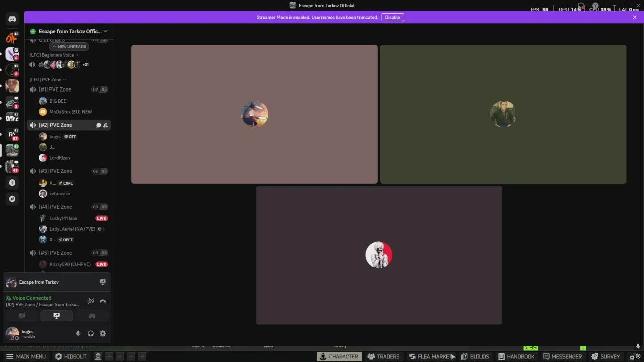Add a server with plus icon
Viewport: 644px width, 362px height.
[x=12, y=183]
